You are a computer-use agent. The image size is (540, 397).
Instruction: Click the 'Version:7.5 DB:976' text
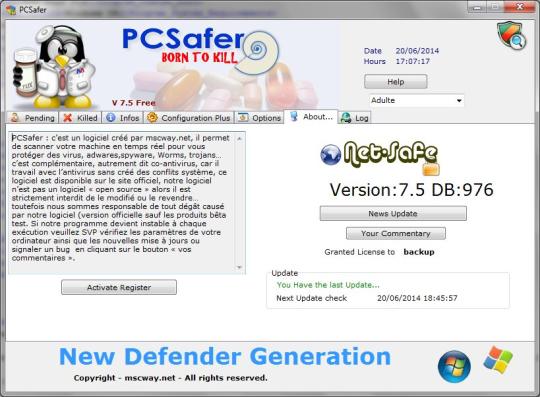411,190
